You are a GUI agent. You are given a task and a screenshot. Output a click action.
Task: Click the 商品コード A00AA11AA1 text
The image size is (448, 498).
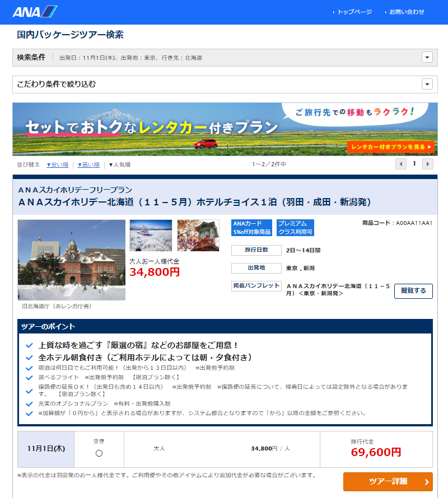[x=397, y=223]
